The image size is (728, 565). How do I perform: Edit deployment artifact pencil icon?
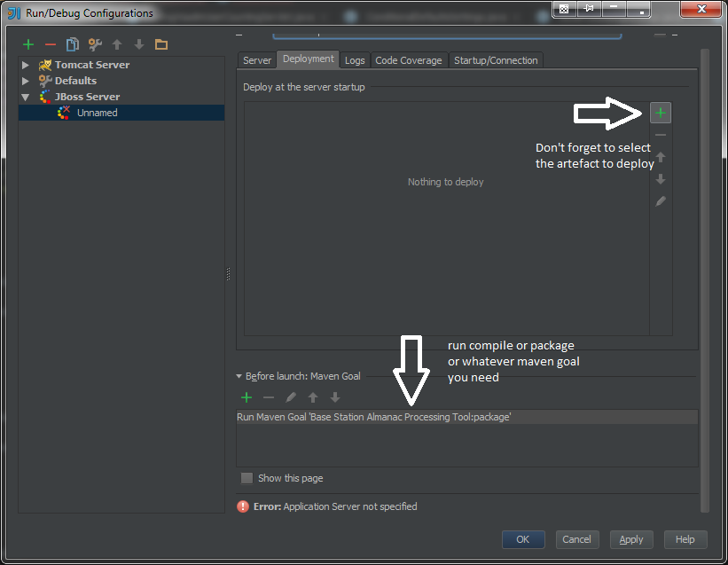[x=661, y=201]
